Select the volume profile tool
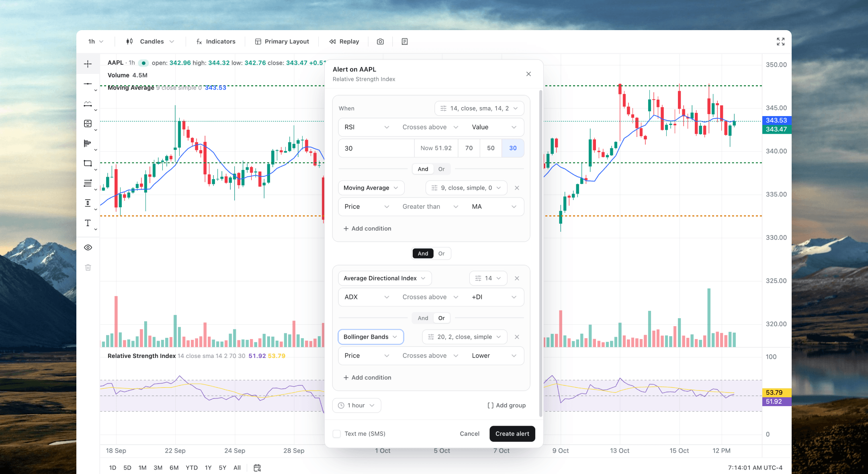This screenshot has height=474, width=868. (88, 143)
